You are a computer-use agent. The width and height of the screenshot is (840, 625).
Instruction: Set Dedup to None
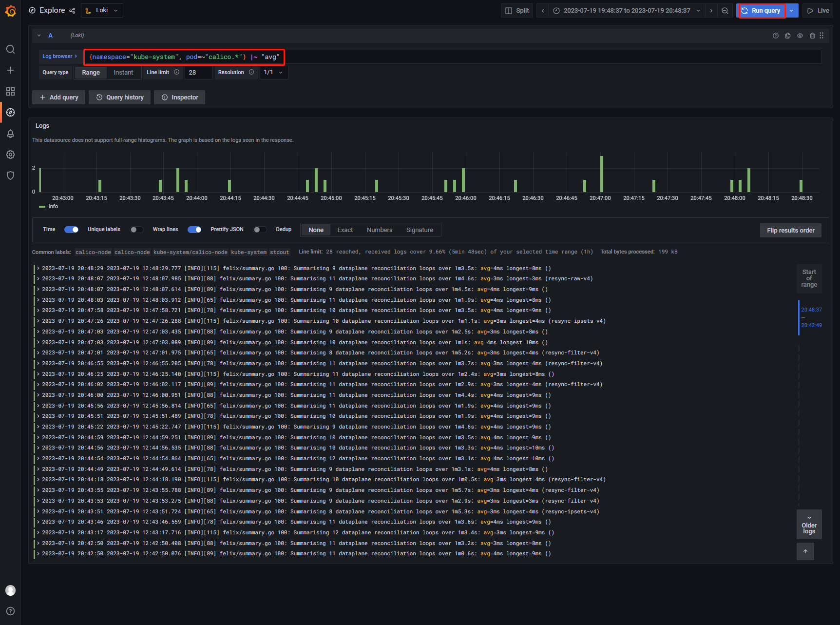(x=316, y=230)
